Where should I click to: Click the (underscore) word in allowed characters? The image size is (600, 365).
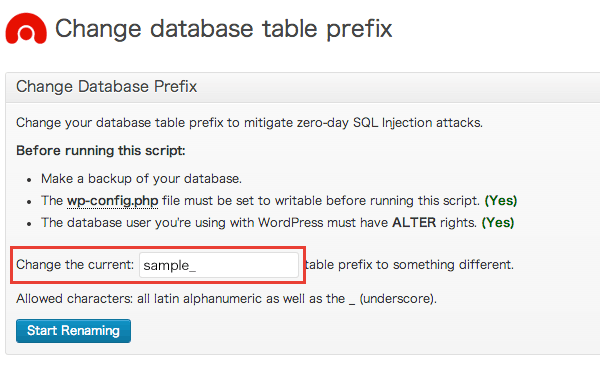pos(398,299)
